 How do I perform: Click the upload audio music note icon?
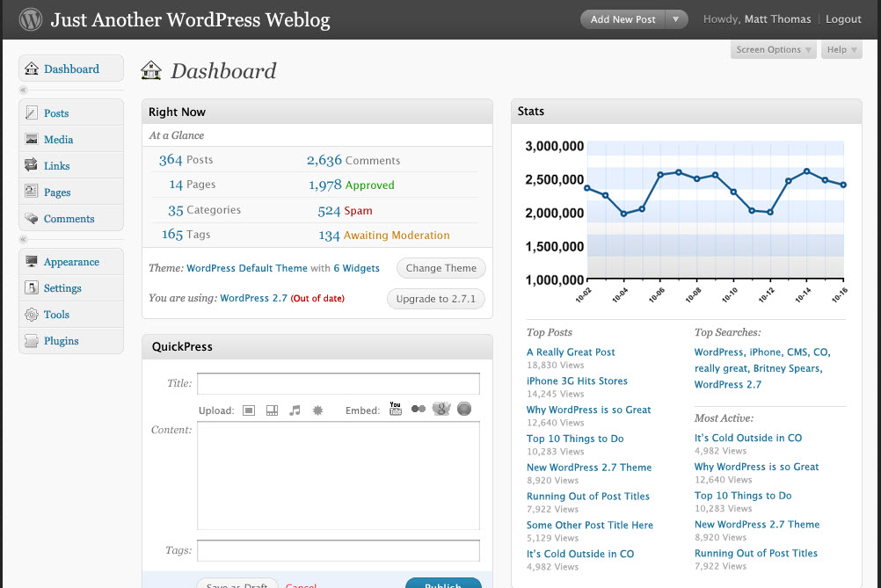[x=295, y=410]
